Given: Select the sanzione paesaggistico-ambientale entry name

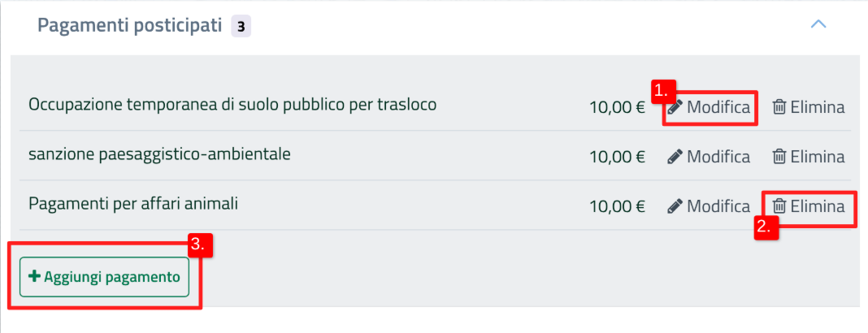Looking at the screenshot, I should (159, 154).
